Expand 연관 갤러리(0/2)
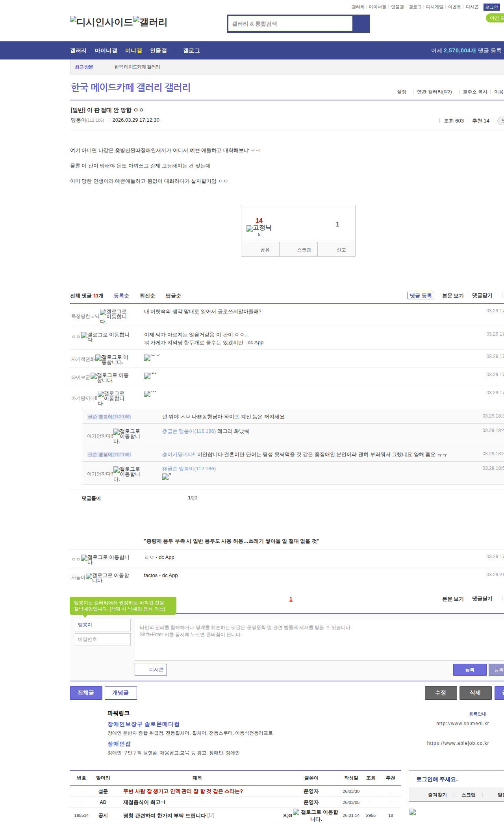This screenshot has height=824, width=504. click(x=434, y=92)
